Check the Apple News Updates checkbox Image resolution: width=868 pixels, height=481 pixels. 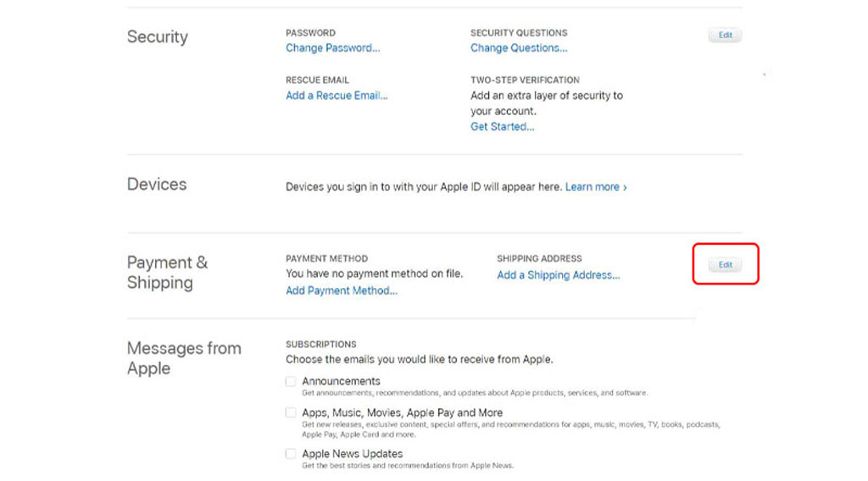291,453
